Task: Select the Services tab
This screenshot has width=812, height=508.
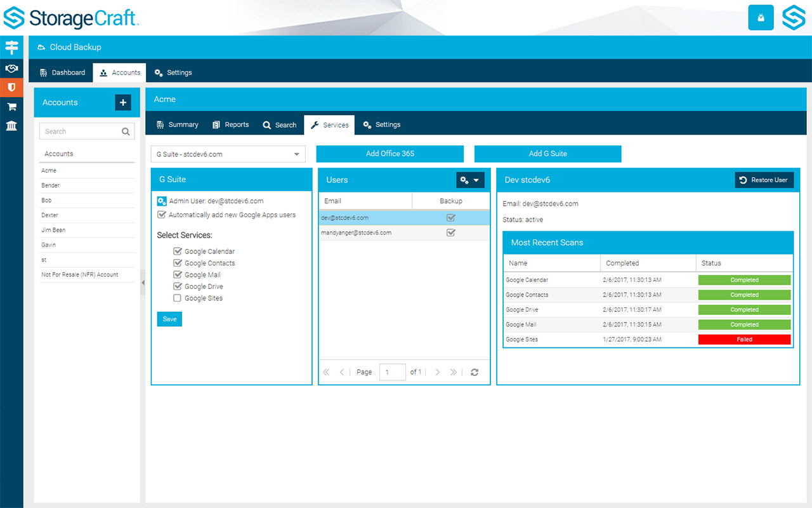Action: click(329, 124)
